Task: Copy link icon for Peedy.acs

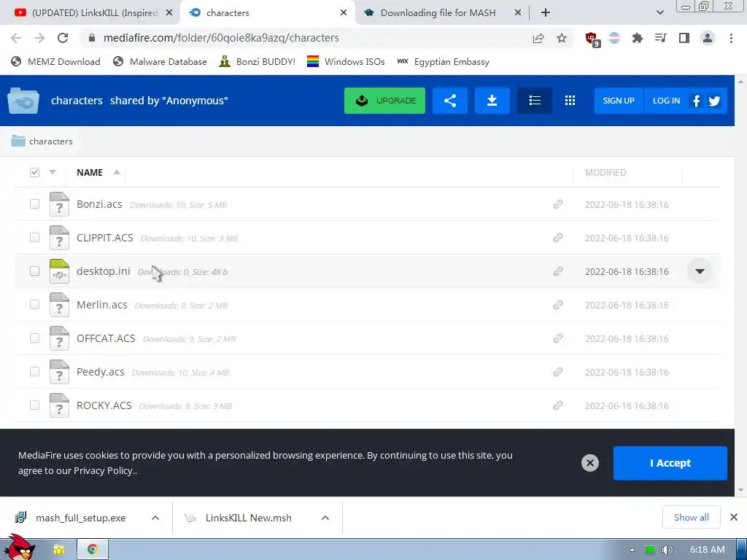Action: [558, 372]
